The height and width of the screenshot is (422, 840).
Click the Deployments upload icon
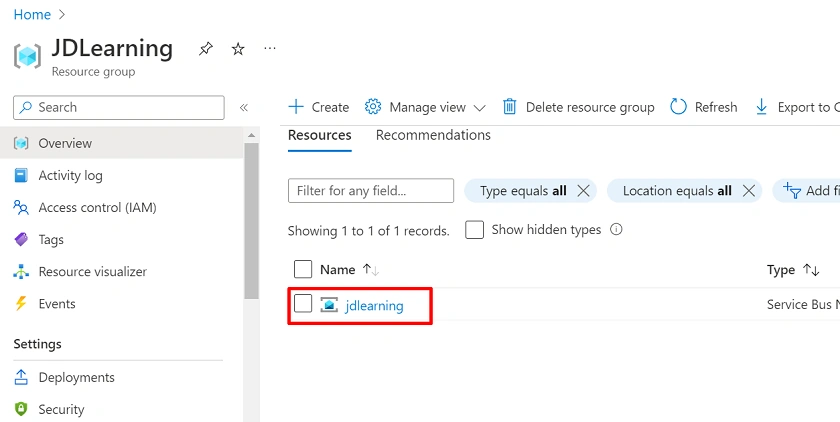[x=21, y=377]
